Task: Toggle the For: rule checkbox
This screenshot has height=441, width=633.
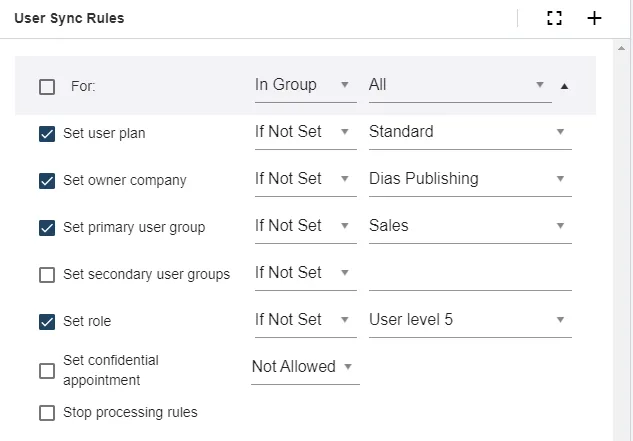Action: [47, 87]
